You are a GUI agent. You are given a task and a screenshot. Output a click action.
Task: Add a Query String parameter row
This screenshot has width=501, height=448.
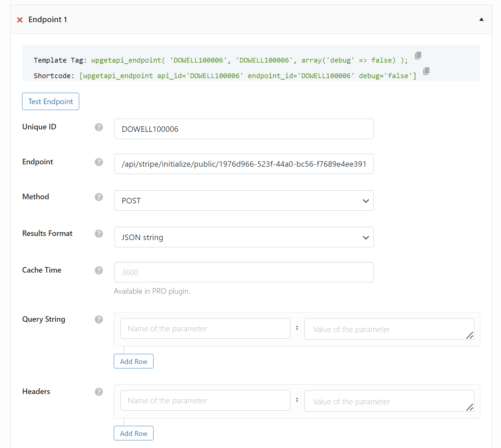(133, 361)
